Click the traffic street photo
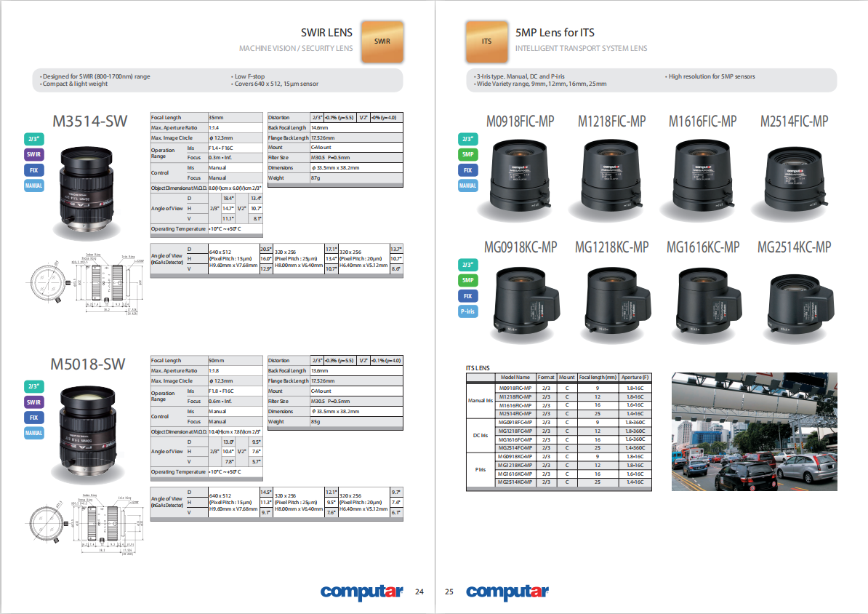868x614 pixels. tap(754, 431)
